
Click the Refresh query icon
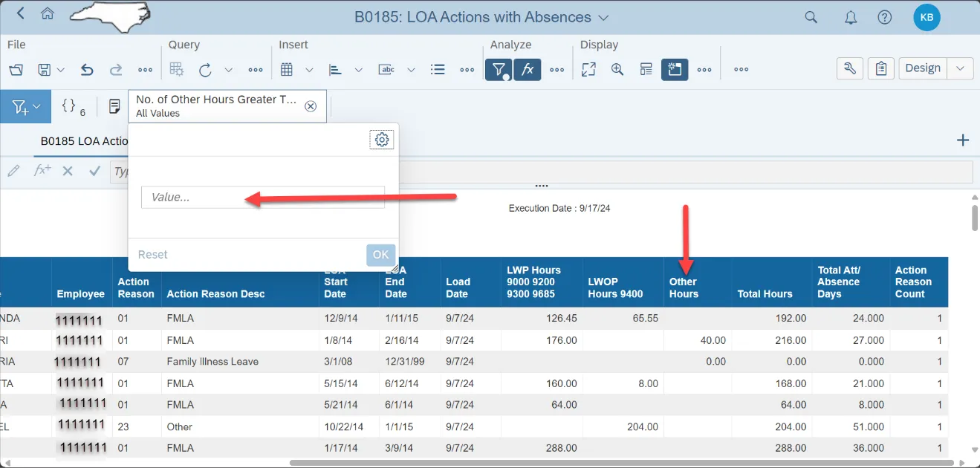click(205, 70)
